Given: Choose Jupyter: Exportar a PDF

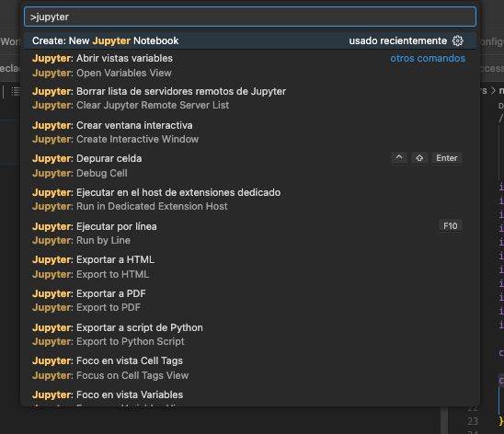Looking at the screenshot, I should click(x=250, y=301).
